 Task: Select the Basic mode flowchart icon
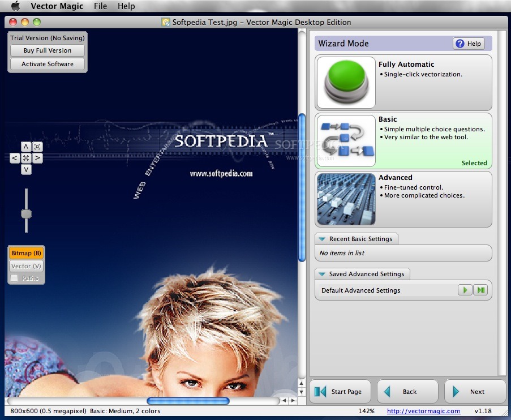click(x=346, y=140)
